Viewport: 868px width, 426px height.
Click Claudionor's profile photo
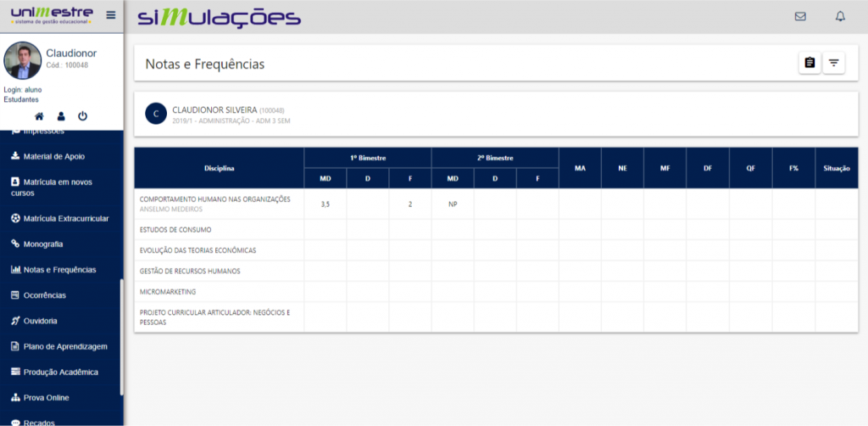pyautogui.click(x=22, y=59)
